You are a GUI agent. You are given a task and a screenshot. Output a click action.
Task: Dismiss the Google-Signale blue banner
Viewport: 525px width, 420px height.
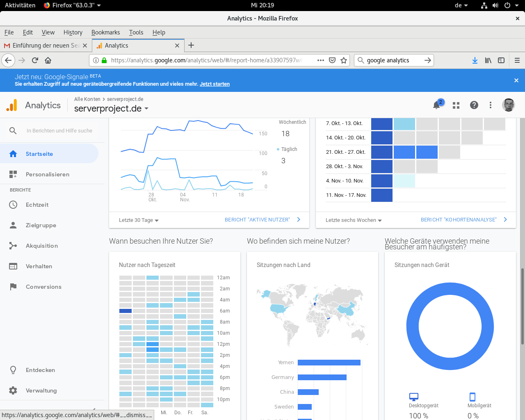tap(516, 80)
